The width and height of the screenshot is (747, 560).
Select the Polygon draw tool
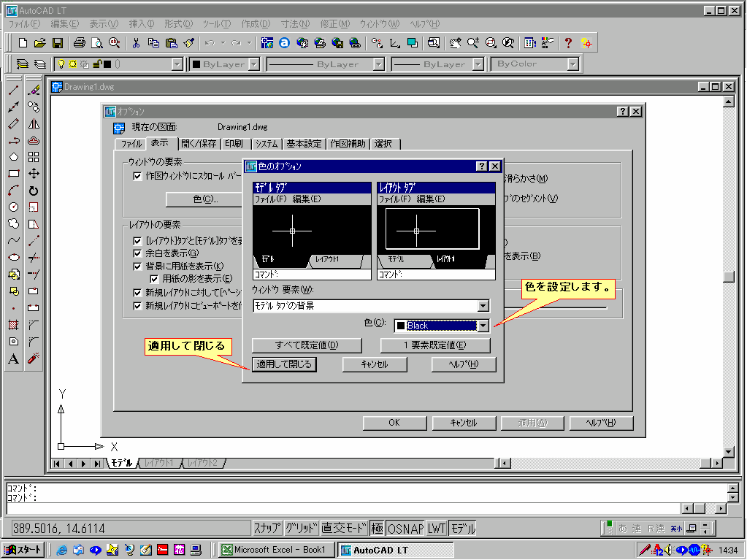pyautogui.click(x=14, y=157)
